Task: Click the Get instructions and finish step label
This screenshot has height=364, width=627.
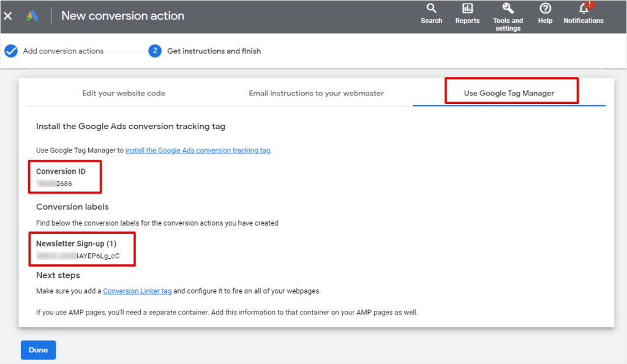Action: [213, 51]
